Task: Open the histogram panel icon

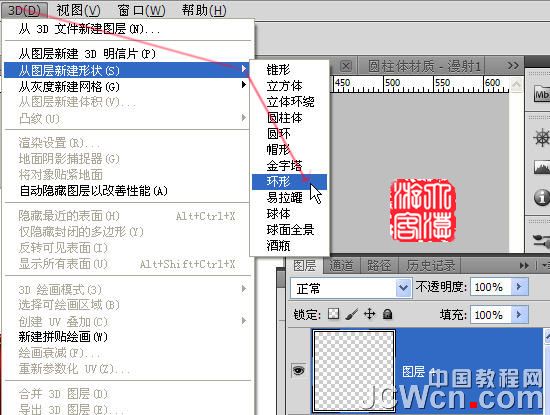Action: 542,168
